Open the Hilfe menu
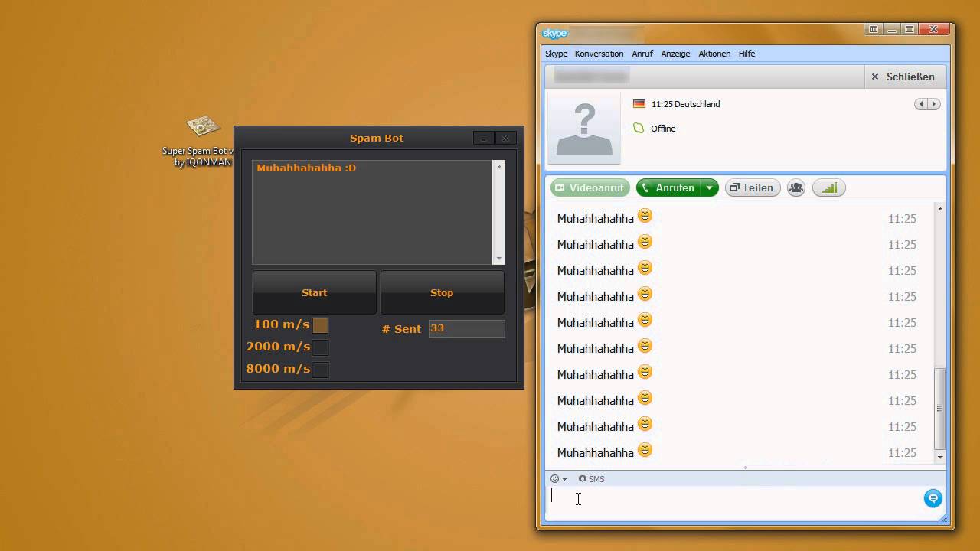980x551 pixels. tap(746, 54)
